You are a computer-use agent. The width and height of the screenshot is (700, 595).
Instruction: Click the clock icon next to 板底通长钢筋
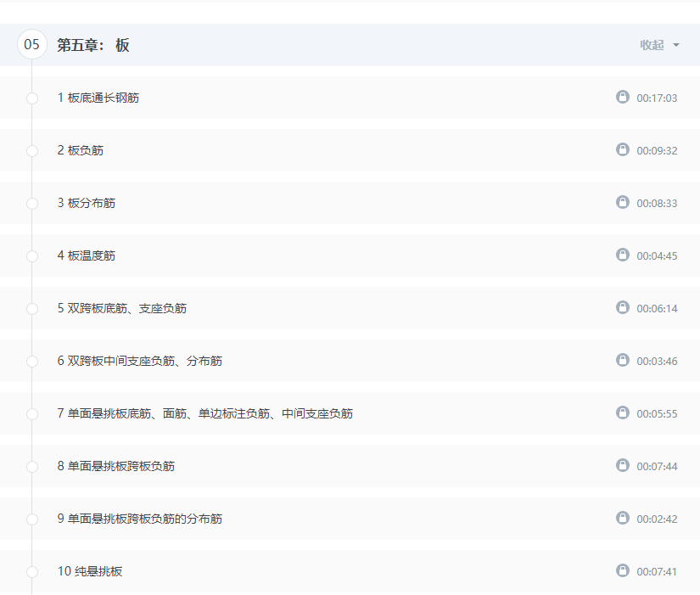coord(622,97)
